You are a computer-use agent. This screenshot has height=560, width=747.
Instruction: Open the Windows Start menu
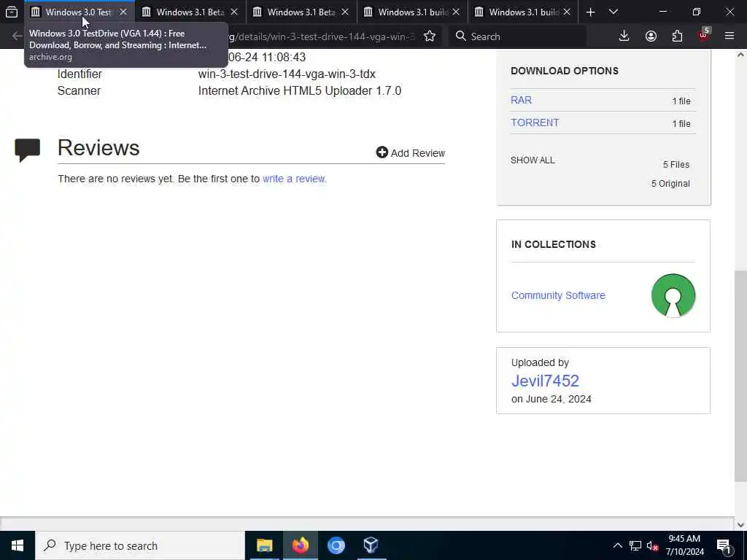(18, 545)
